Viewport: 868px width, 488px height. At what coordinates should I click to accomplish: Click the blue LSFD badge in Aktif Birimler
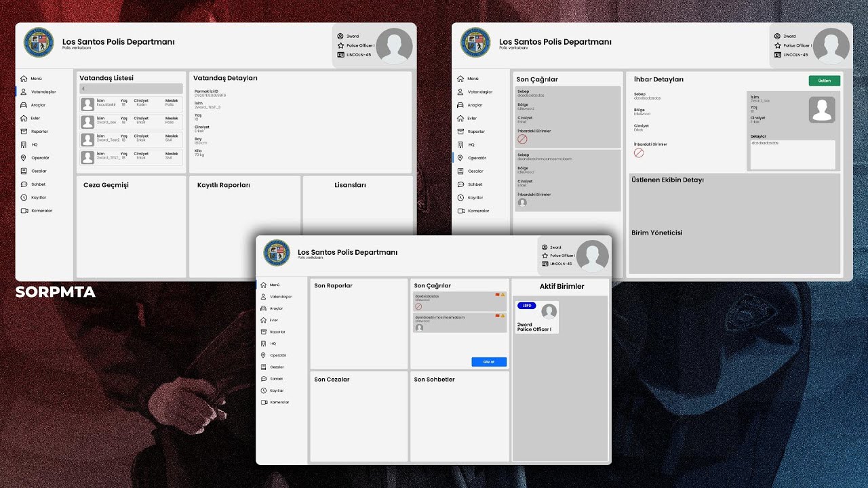(x=527, y=306)
